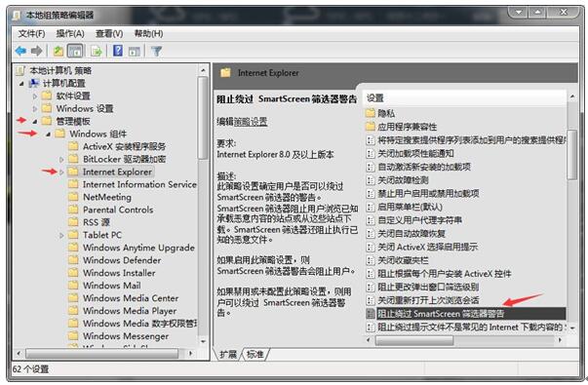Select Windows Mail folder
This screenshot has width=588, height=385.
tap(112, 286)
